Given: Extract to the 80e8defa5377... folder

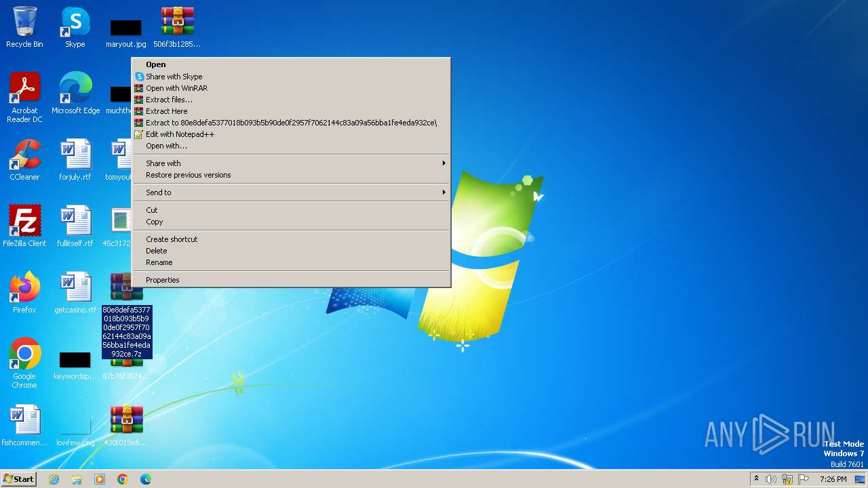Looking at the screenshot, I should pyautogui.click(x=291, y=123).
